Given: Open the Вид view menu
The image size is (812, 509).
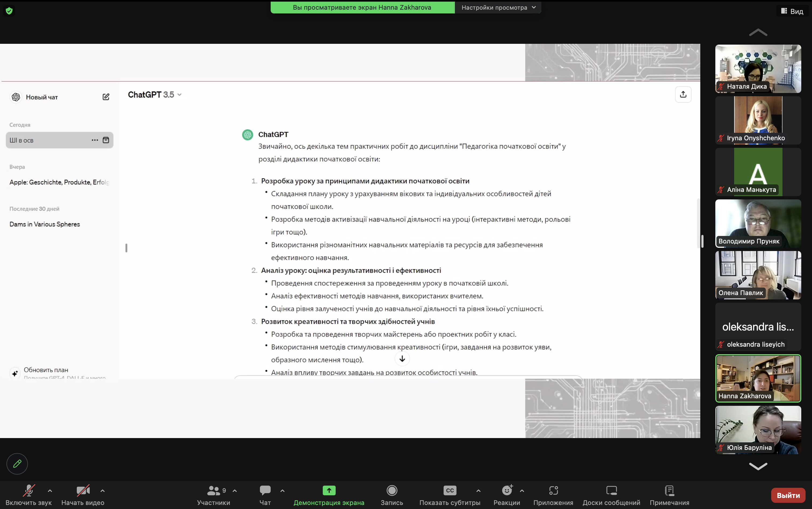Looking at the screenshot, I should tap(792, 12).
